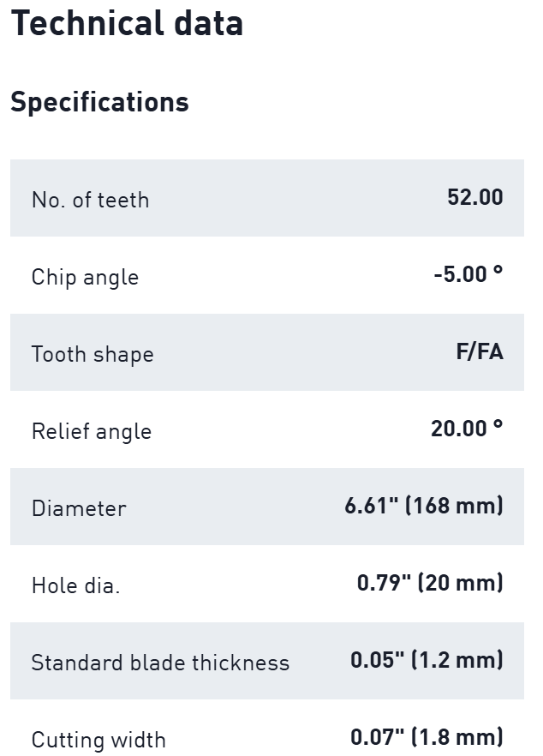Click the F/FA tooth shape value
The image size is (543, 756).
[480, 351]
